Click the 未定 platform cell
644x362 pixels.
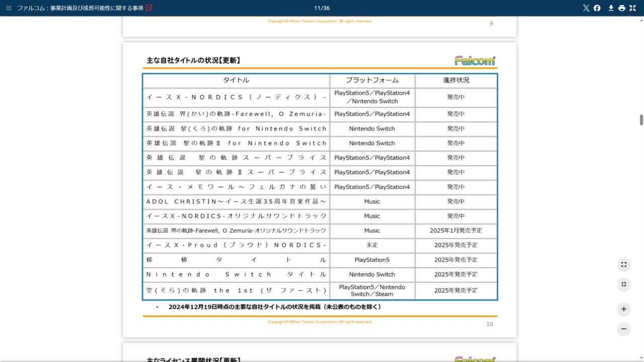(372, 245)
